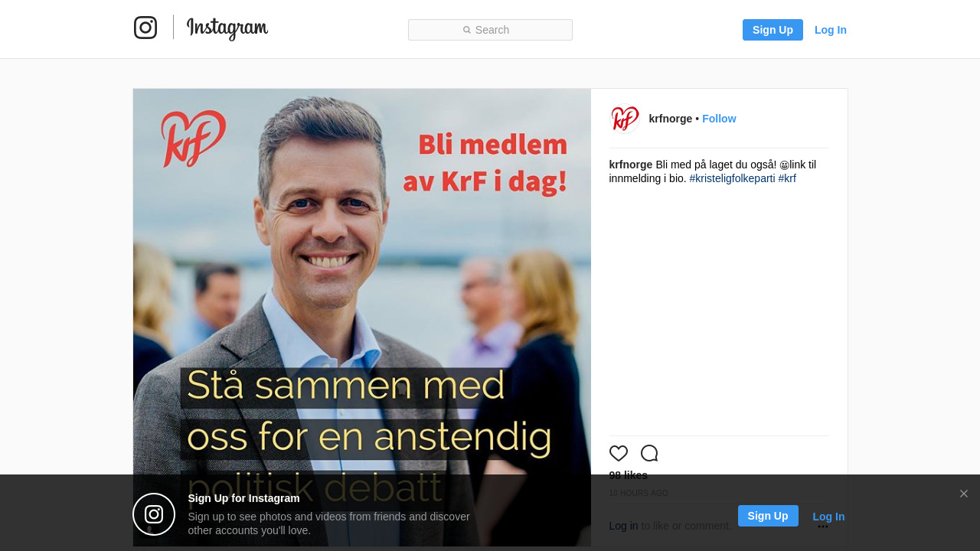This screenshot has height=551, width=980.
Task: Click Log In in the bottom banner
Action: (x=828, y=517)
